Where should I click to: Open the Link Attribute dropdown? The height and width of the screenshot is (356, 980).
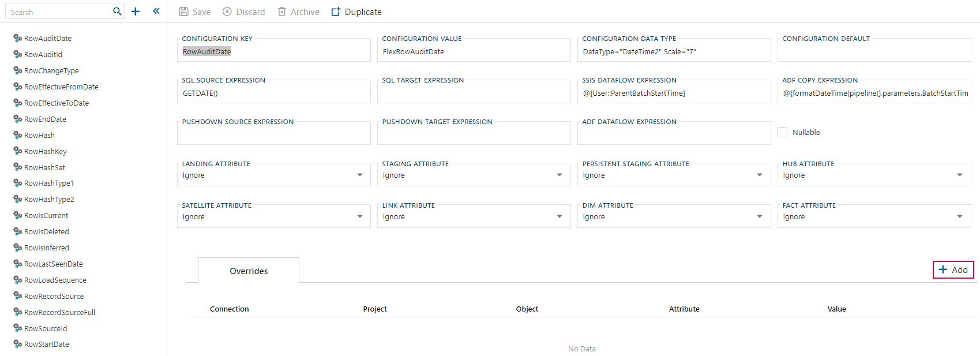[x=474, y=216]
